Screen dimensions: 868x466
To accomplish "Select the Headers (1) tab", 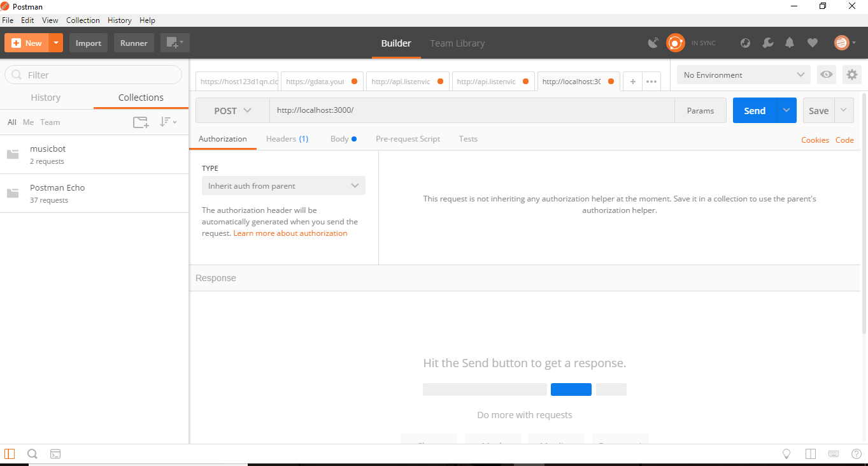I will 287,139.
